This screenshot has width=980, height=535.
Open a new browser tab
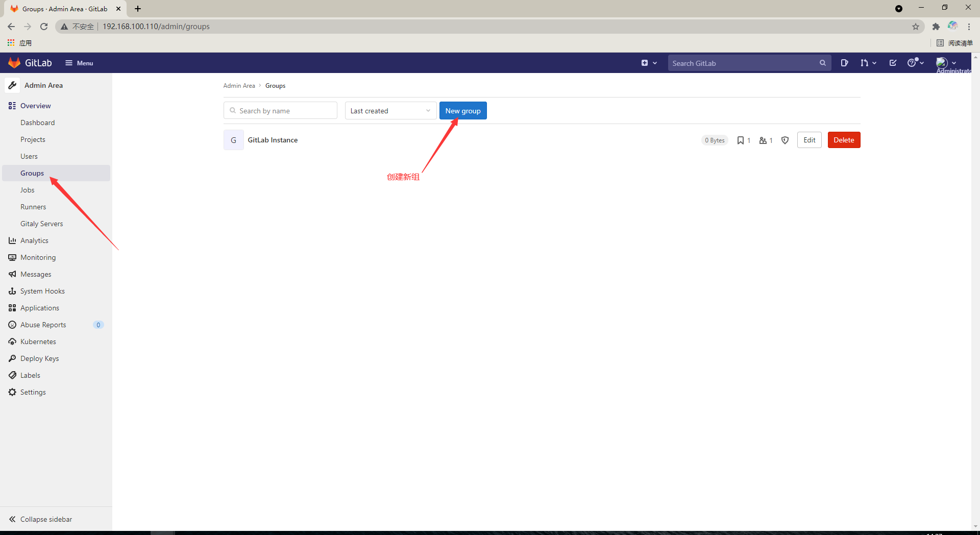point(138,9)
